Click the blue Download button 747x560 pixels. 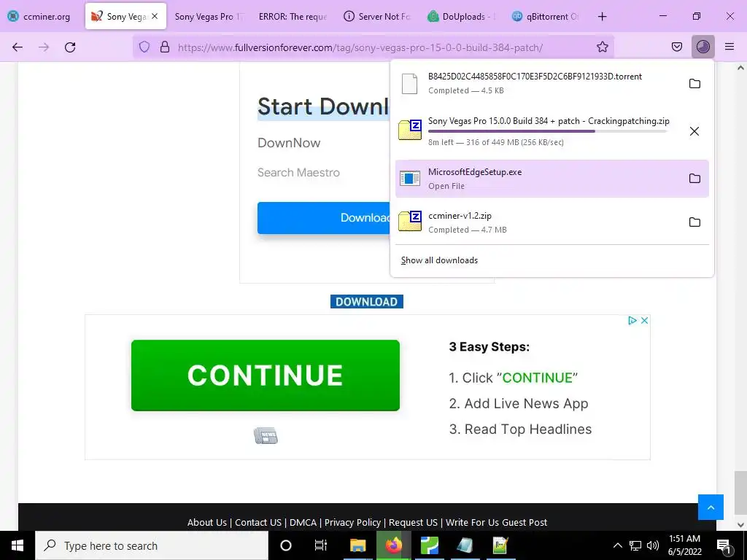[x=324, y=217]
